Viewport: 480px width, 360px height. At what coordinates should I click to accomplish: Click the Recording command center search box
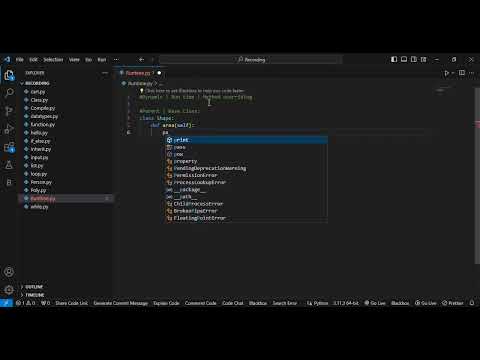coord(251,60)
